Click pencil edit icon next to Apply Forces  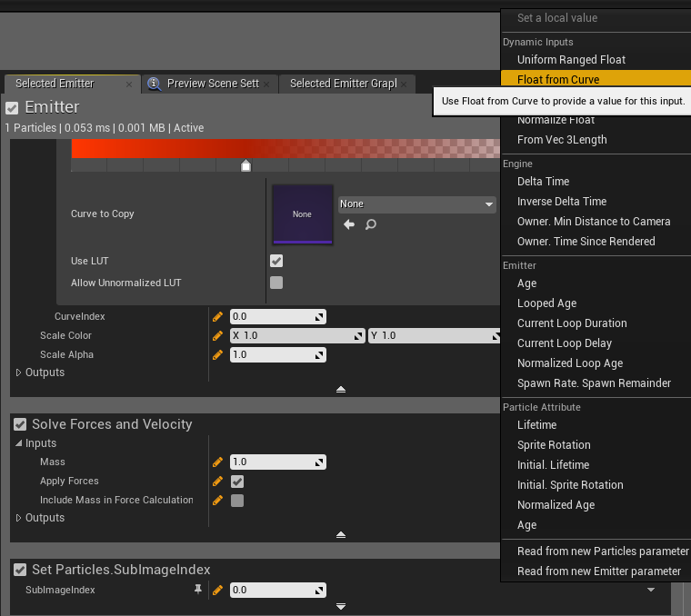(217, 482)
